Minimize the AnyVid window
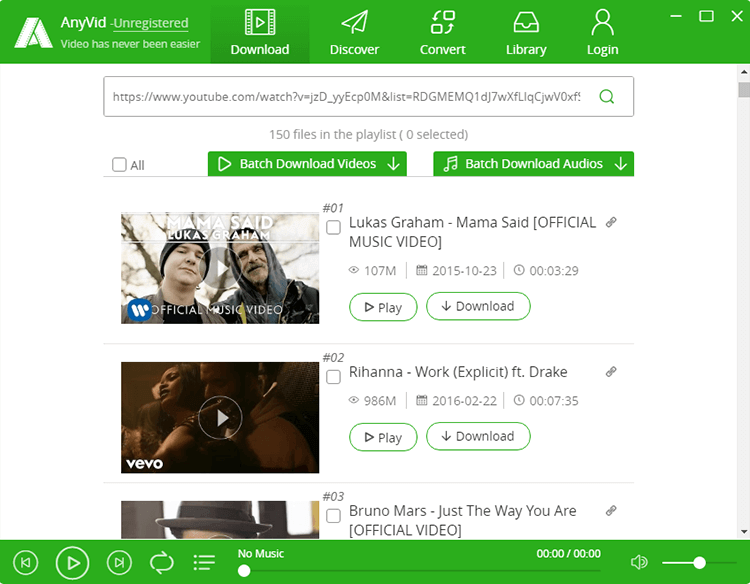 [676, 16]
